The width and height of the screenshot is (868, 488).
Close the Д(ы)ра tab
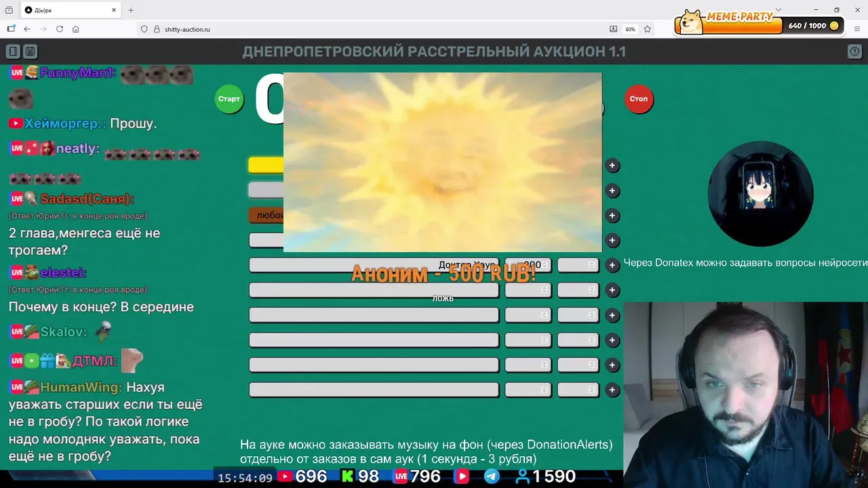(115, 10)
